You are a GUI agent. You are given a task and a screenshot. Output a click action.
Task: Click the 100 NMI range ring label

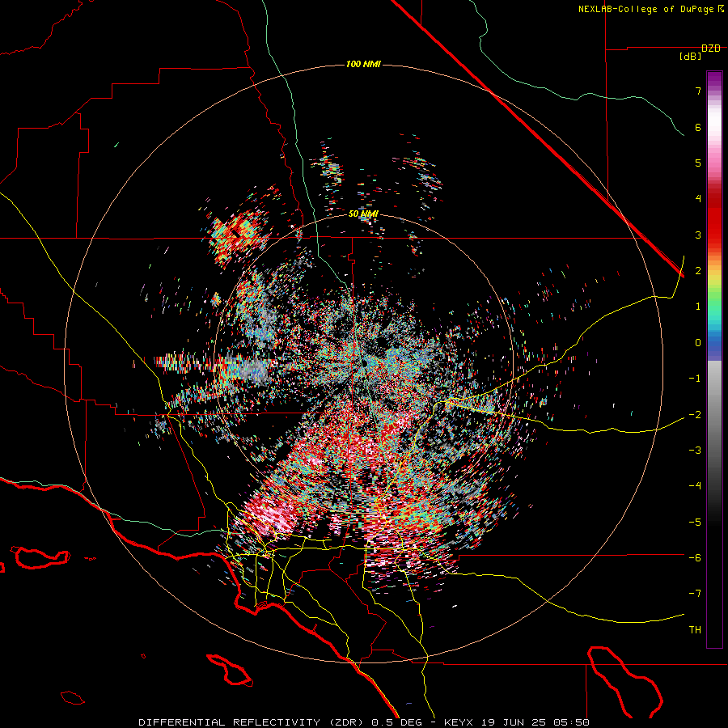click(x=363, y=64)
